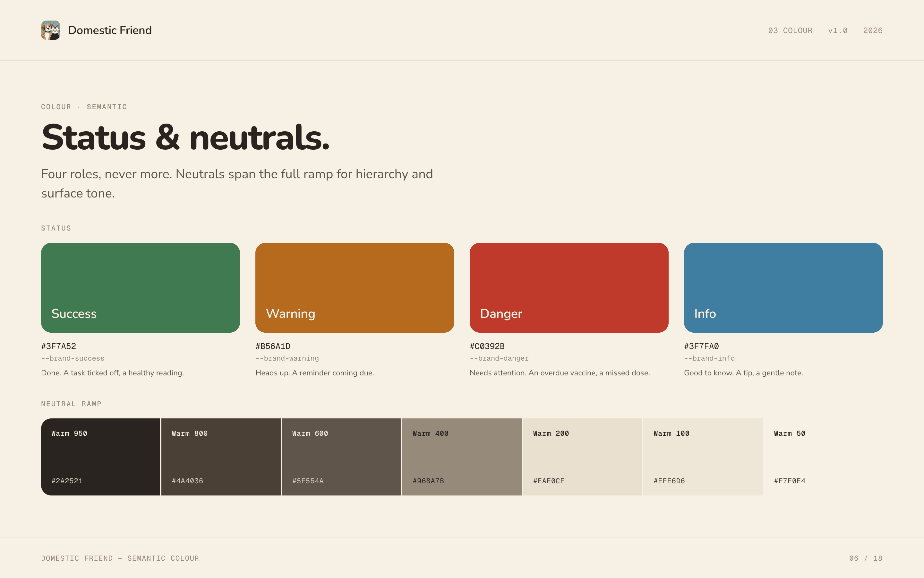
Task: Click the #B56A1D hex code
Action: click(x=273, y=346)
